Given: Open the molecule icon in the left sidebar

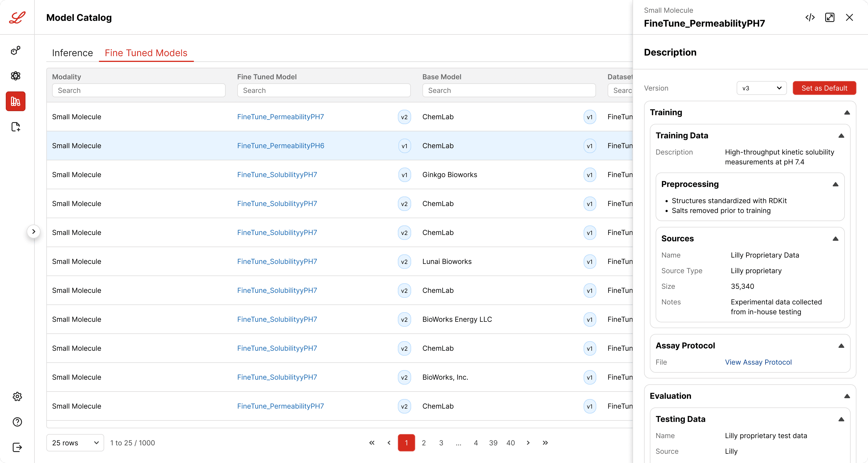Looking at the screenshot, I should coord(16,50).
